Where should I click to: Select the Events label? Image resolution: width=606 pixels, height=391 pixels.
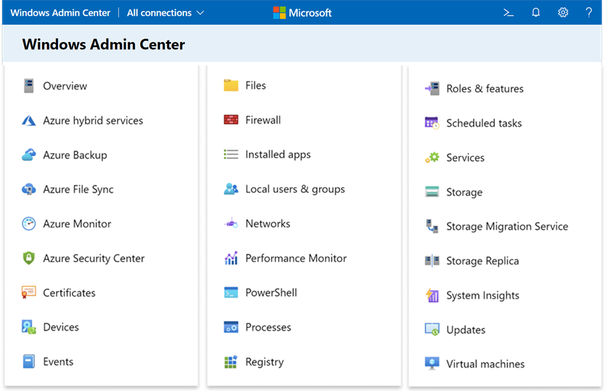pyautogui.click(x=58, y=361)
